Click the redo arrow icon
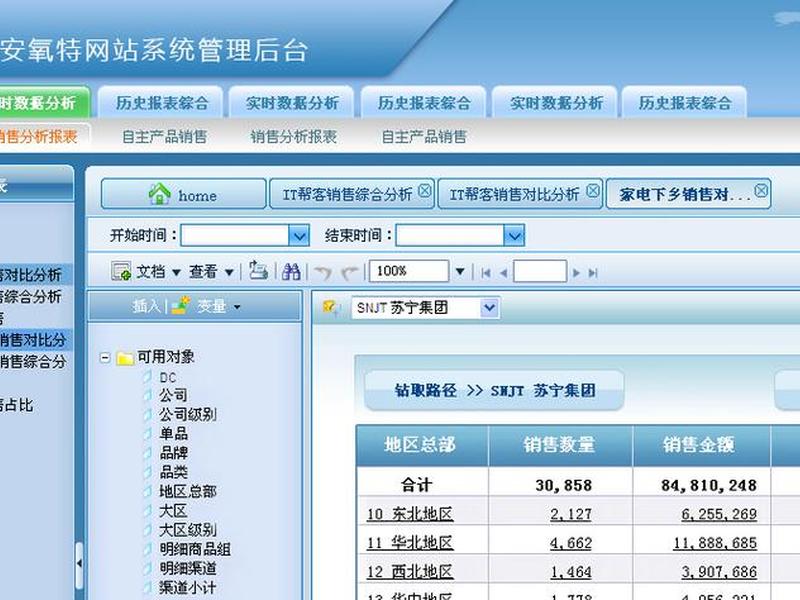800x600 pixels. click(349, 272)
